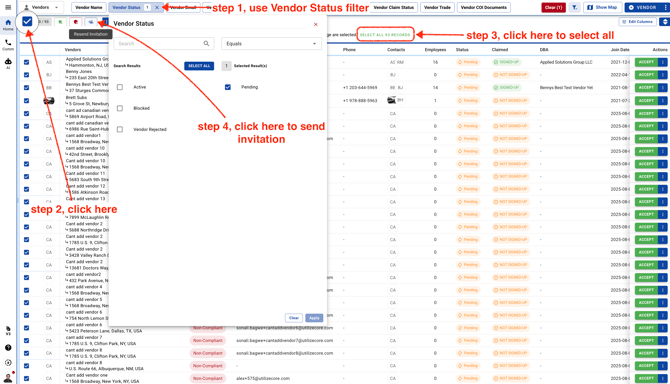670x384 pixels.
Task: Open the Vendor Trade filter
Action: click(437, 7)
